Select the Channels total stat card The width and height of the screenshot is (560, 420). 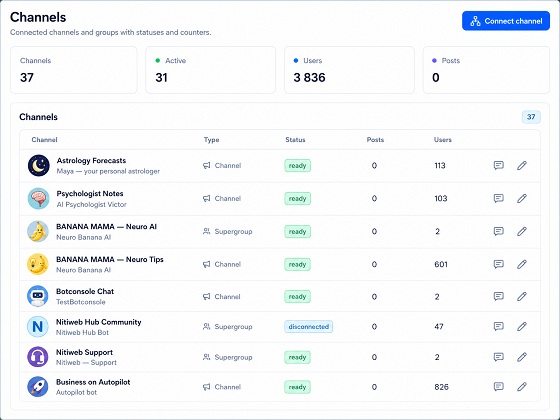pos(74,70)
